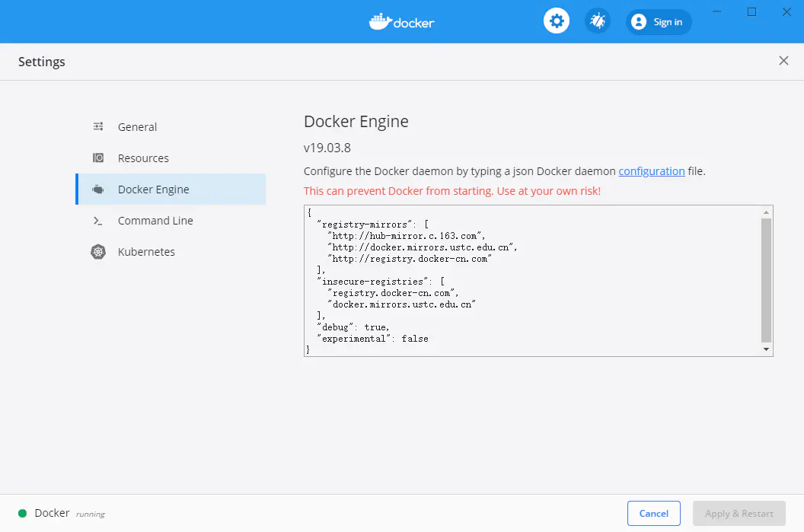Click the JSON editor scroll up arrow

[x=766, y=212]
